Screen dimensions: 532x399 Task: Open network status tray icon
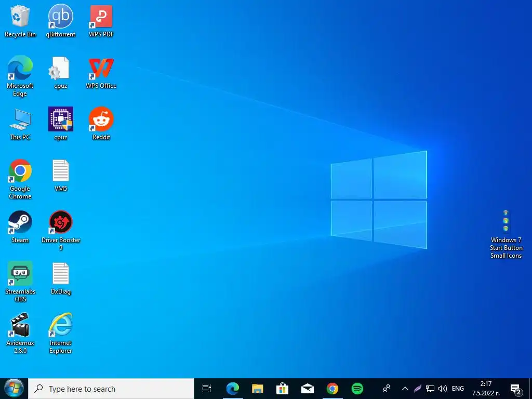[x=430, y=389]
